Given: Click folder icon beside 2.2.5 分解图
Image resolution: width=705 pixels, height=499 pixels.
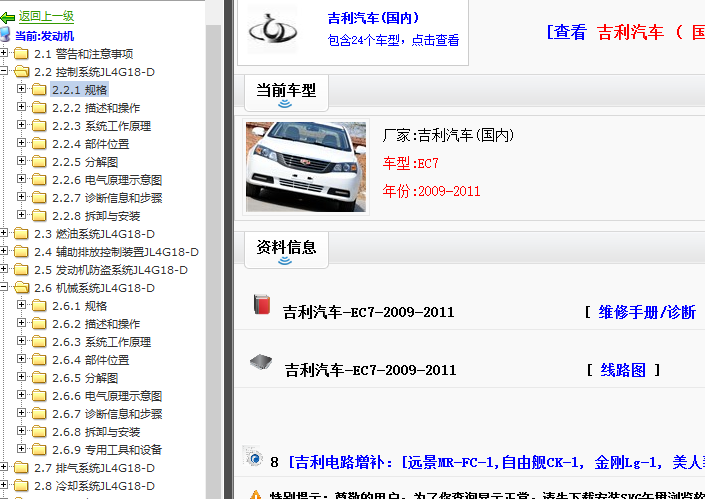Looking at the screenshot, I should [39, 162].
